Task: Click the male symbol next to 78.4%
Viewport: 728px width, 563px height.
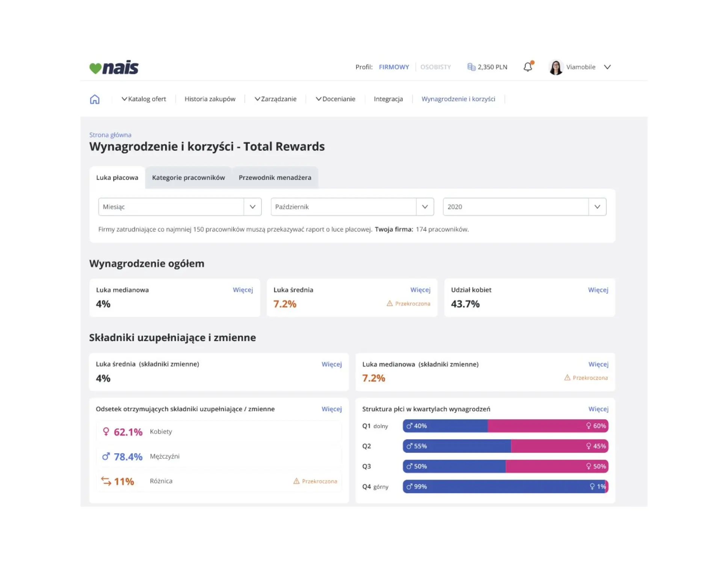Action: 106,456
